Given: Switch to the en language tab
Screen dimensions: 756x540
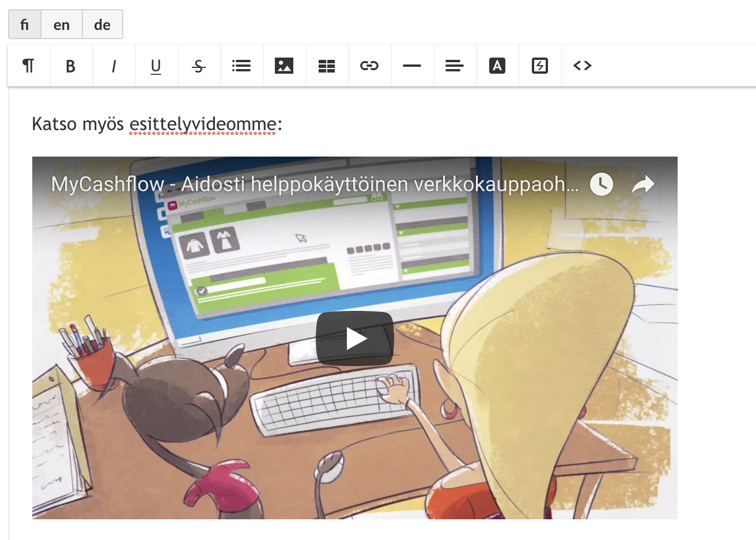Looking at the screenshot, I should [x=62, y=25].
